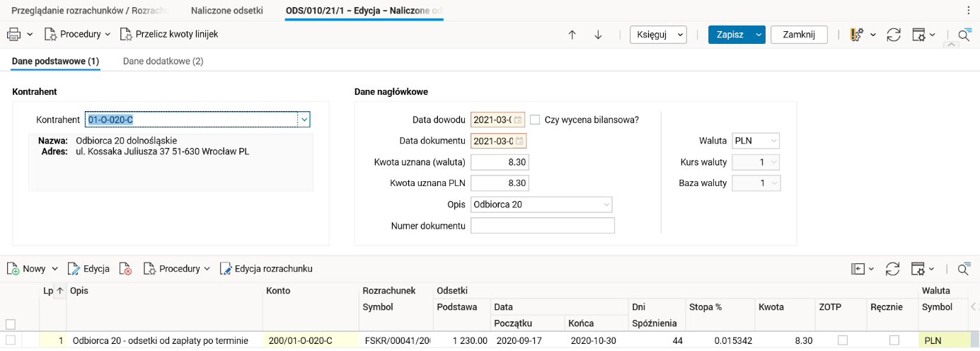Click the Kontrahent input field

(x=191, y=120)
